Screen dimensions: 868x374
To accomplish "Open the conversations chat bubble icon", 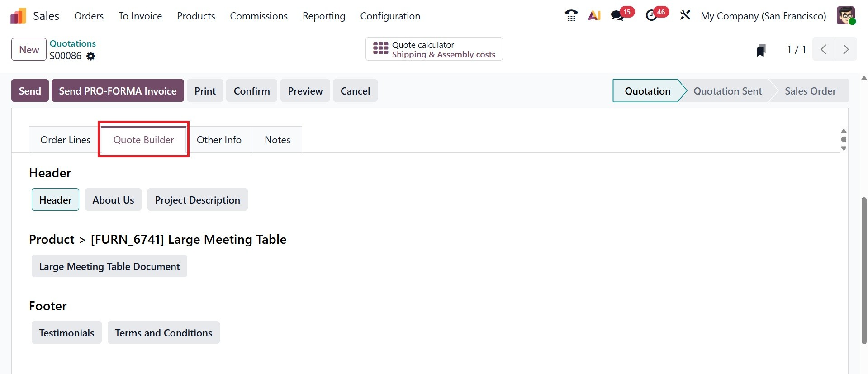I will (x=617, y=16).
